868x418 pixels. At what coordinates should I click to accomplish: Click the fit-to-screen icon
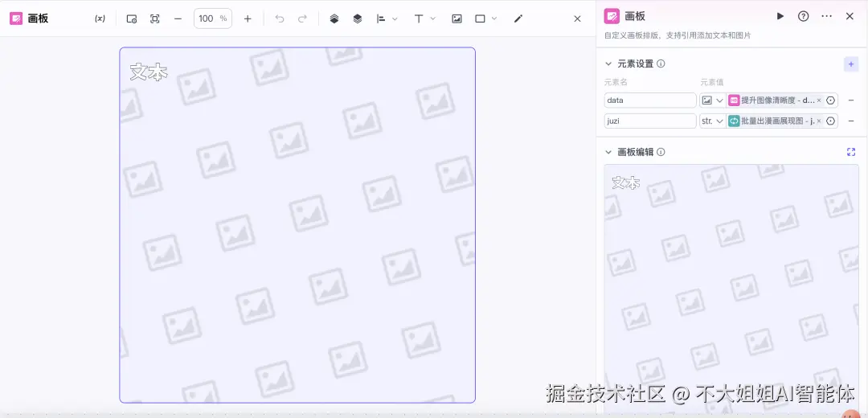155,18
